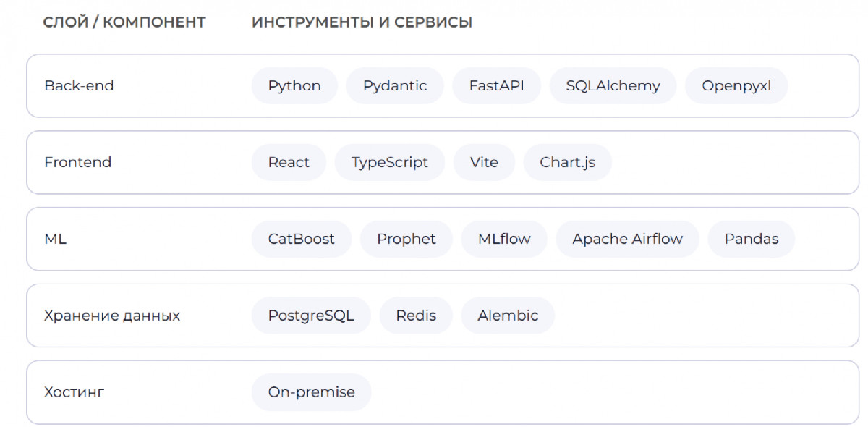Click the FastAPI tag
This screenshot has height=427, width=868.
[x=496, y=86]
